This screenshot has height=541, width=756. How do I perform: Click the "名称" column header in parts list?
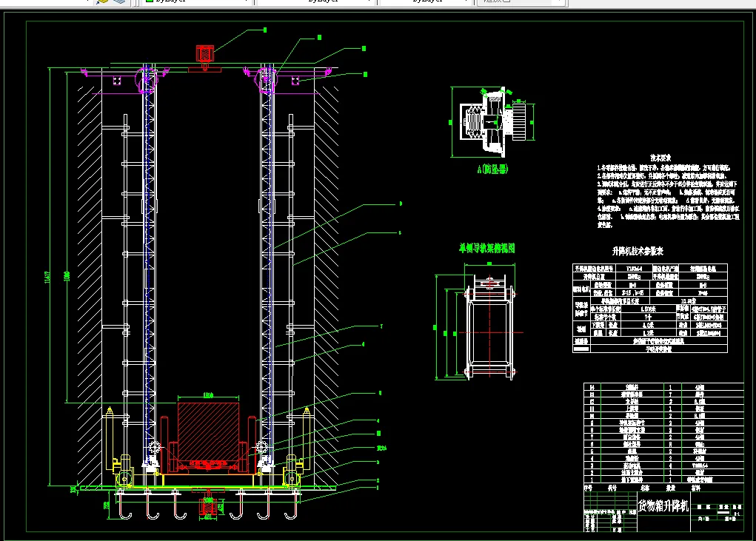coord(646,488)
